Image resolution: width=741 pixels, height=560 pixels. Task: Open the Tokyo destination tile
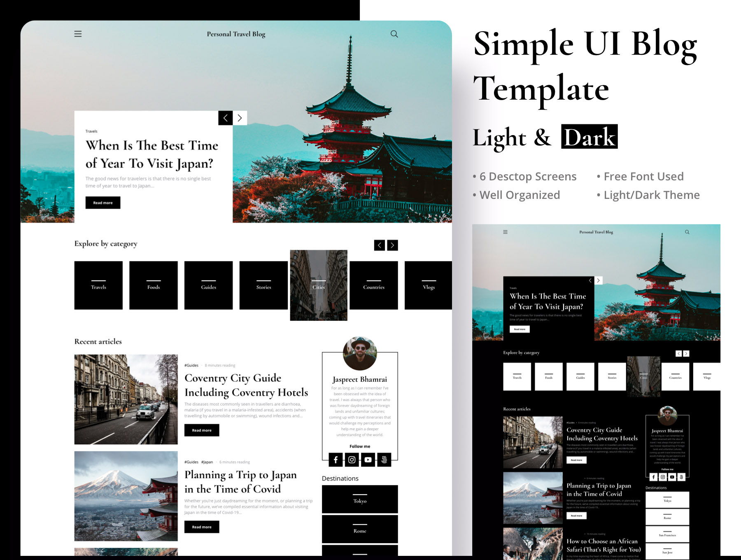click(x=360, y=499)
